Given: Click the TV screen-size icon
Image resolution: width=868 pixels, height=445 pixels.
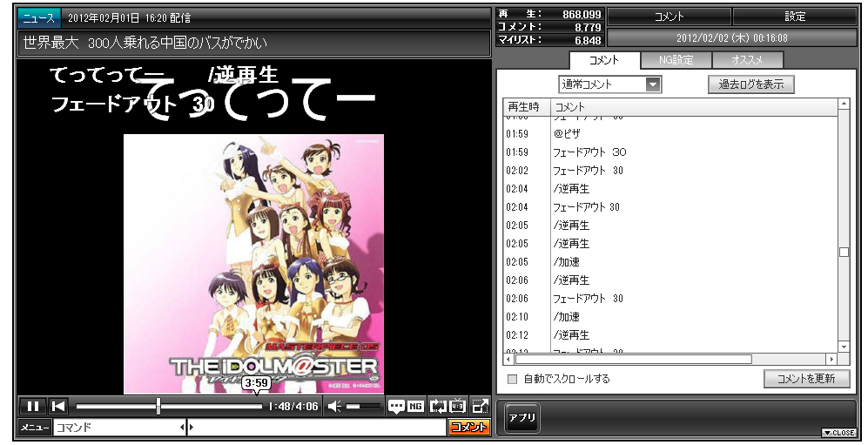Looking at the screenshot, I should point(458,406).
